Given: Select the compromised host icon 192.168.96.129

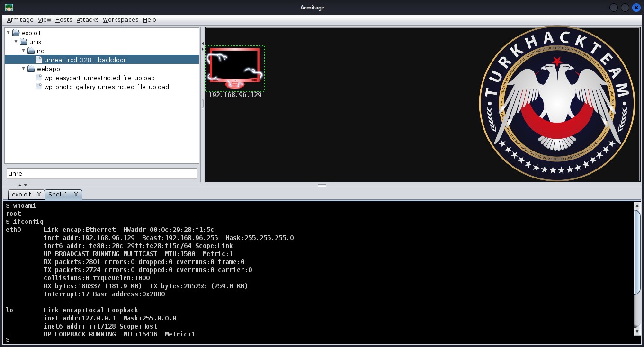Looking at the screenshot, I should (235, 68).
